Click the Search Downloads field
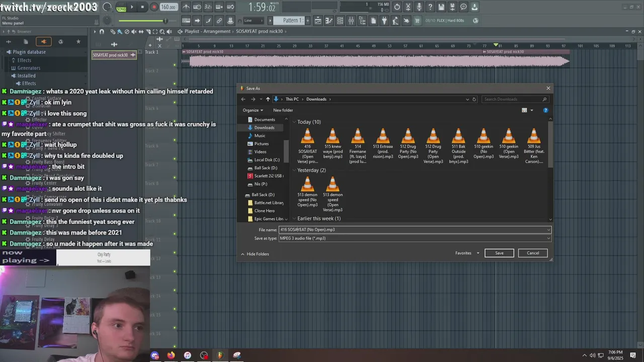 pyautogui.click(x=515, y=99)
